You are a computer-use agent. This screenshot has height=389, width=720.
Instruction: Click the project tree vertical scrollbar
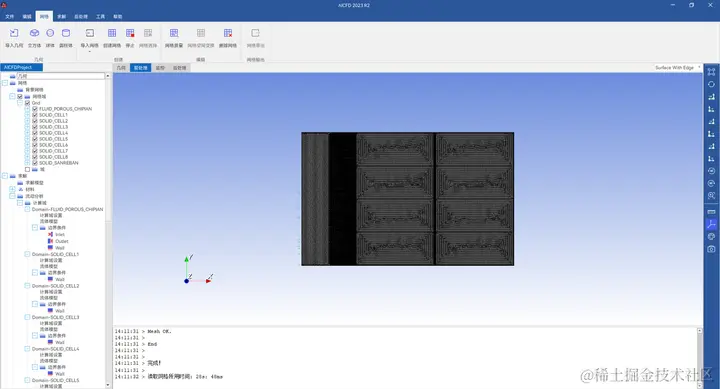(108, 230)
